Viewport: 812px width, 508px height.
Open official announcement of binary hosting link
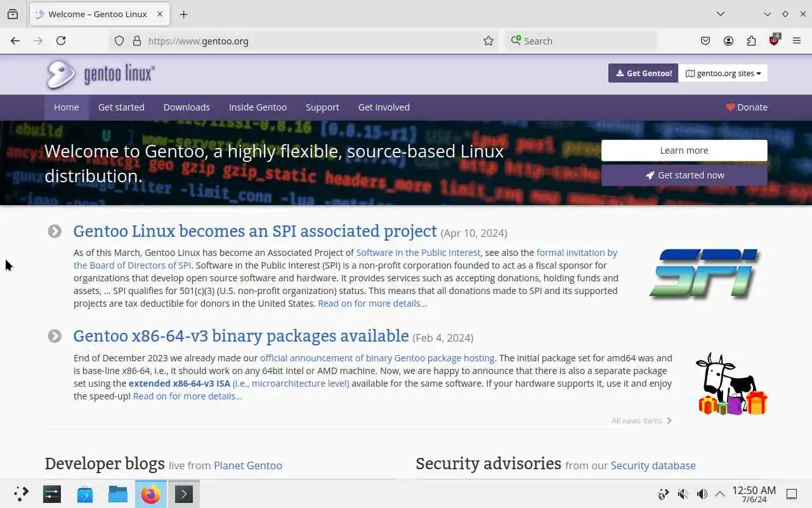[x=377, y=358]
